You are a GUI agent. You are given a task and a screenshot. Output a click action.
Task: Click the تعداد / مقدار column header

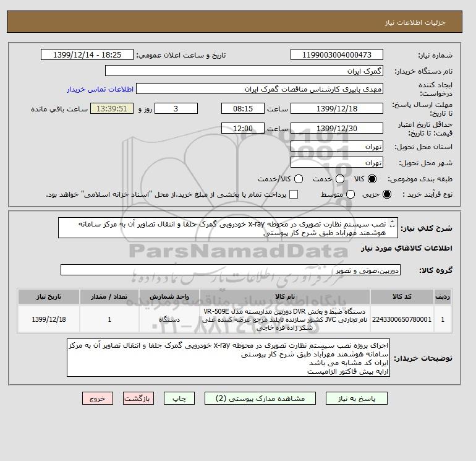point(109,296)
